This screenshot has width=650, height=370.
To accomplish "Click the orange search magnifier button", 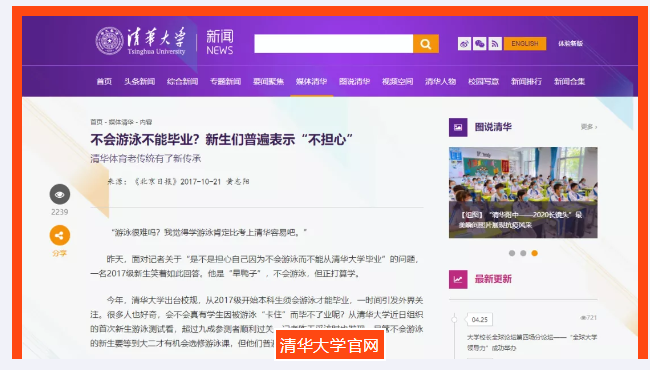I will 426,44.
